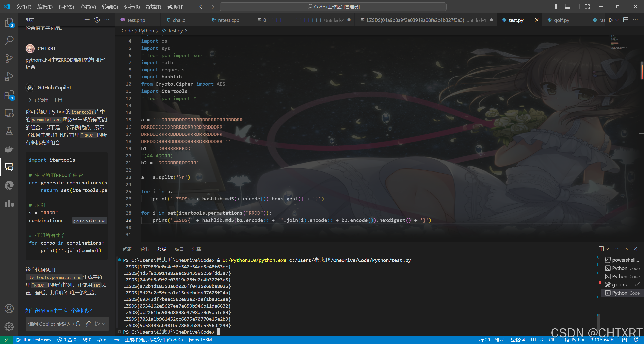
Task: Customize editor layout
Action: (x=587, y=7)
